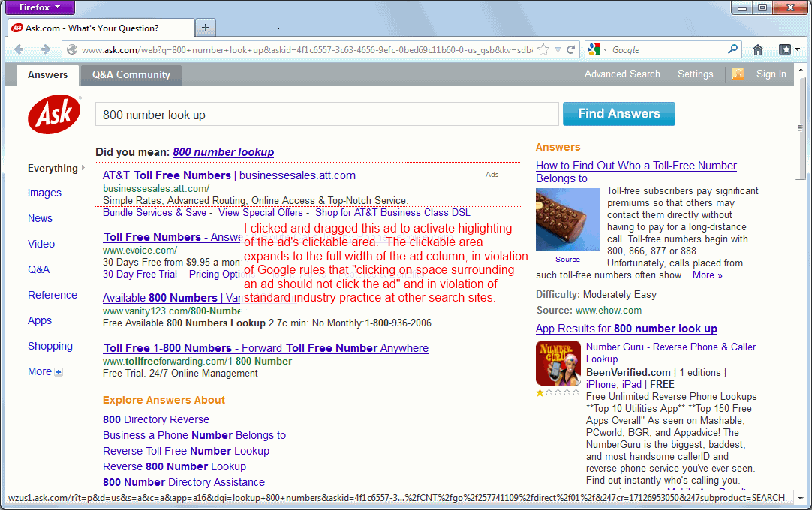812x510 pixels.
Task: Select Apps in the left sidebar
Action: (39, 320)
